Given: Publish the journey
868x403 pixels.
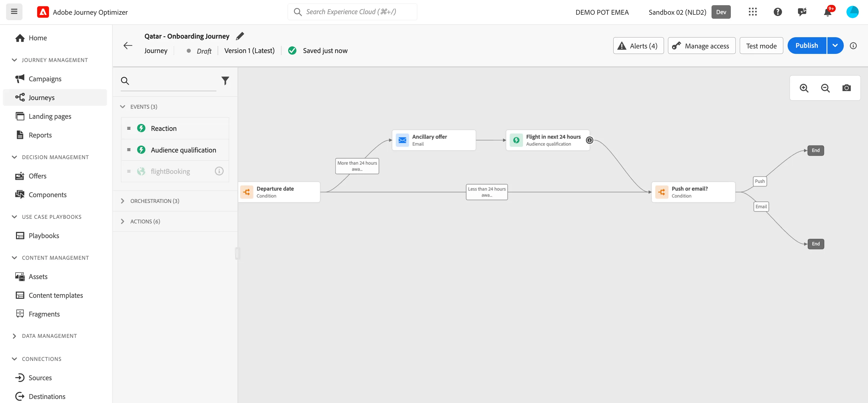Looking at the screenshot, I should click(807, 46).
